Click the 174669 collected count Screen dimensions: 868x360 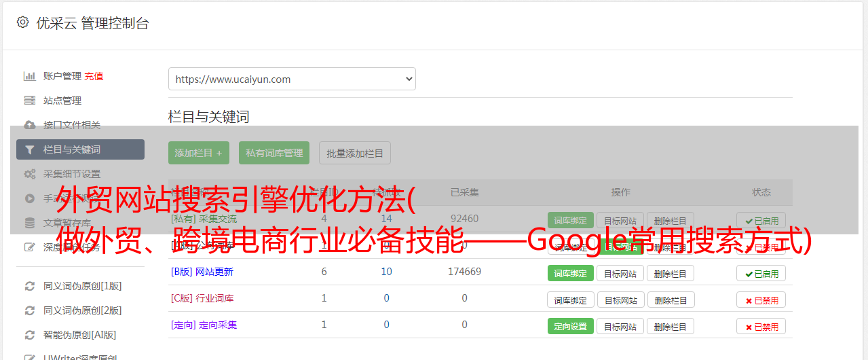[x=464, y=272]
